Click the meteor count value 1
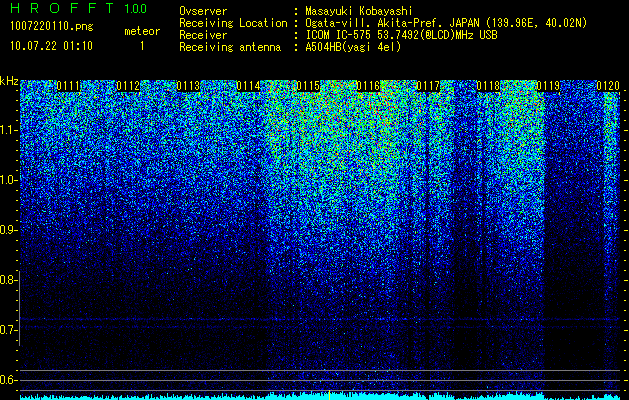Viewport: 629px width, 400px height. [142, 46]
